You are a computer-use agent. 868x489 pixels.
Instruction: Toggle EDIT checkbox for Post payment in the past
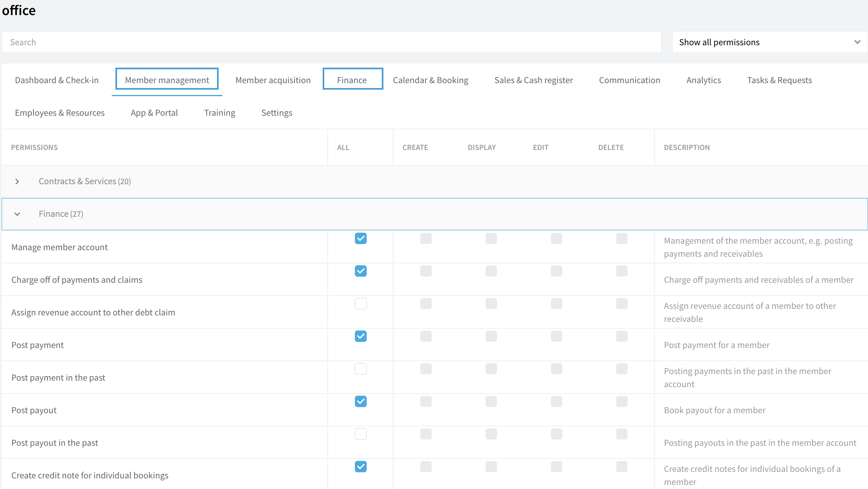coord(556,369)
